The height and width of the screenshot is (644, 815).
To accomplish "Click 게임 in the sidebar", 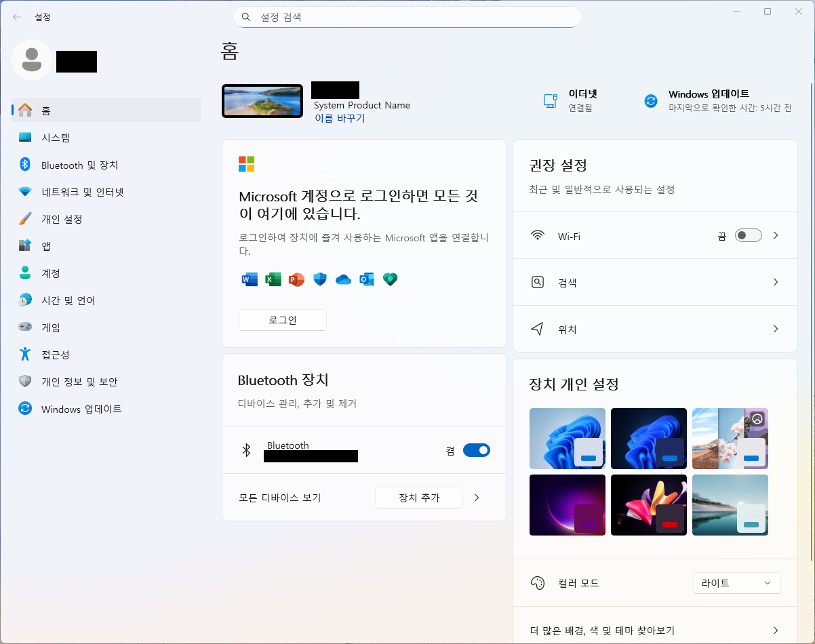I will (x=106, y=327).
